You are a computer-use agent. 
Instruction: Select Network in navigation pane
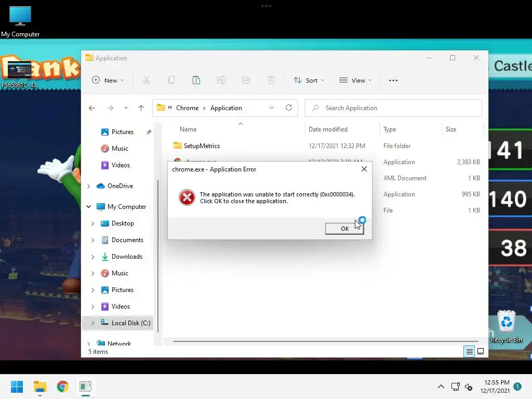tap(119, 343)
